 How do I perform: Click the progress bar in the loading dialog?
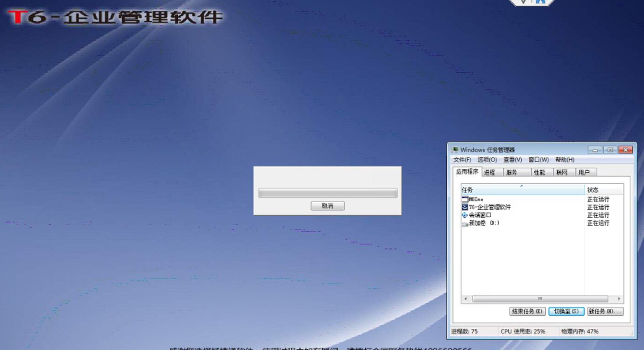point(328,193)
